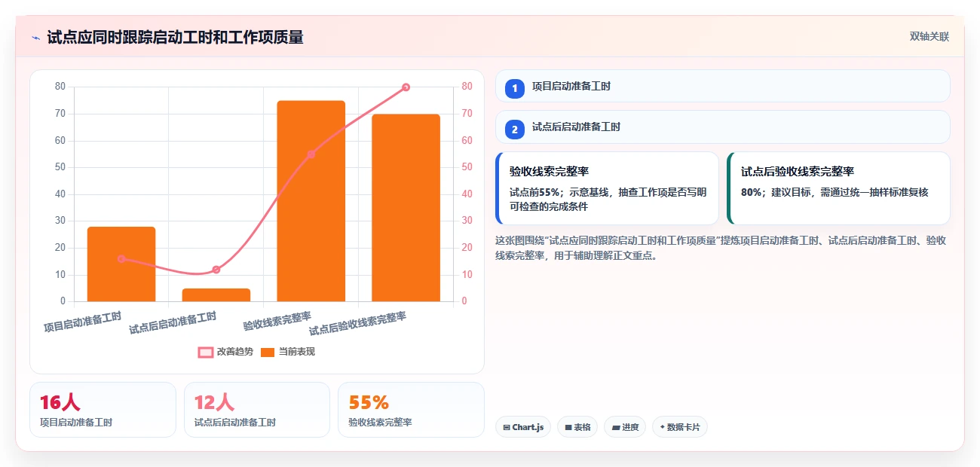
Task: Click the 数据卡片 tag
Action: click(x=680, y=427)
